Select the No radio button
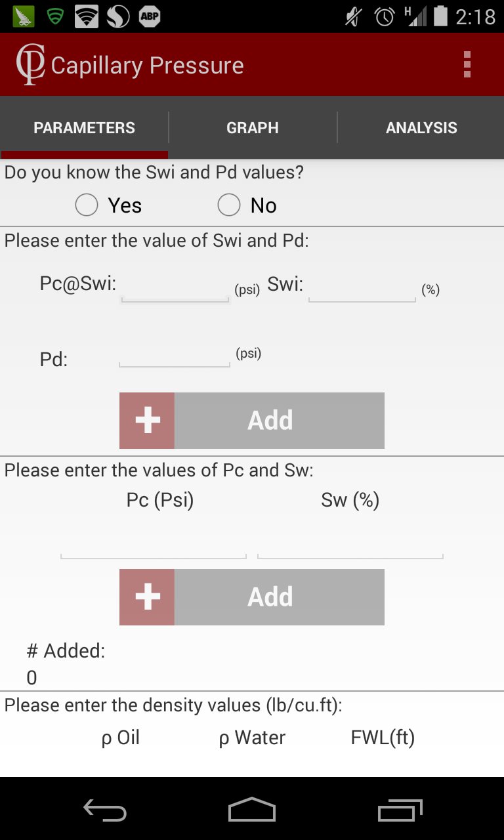This screenshot has height=840, width=504. (x=229, y=205)
